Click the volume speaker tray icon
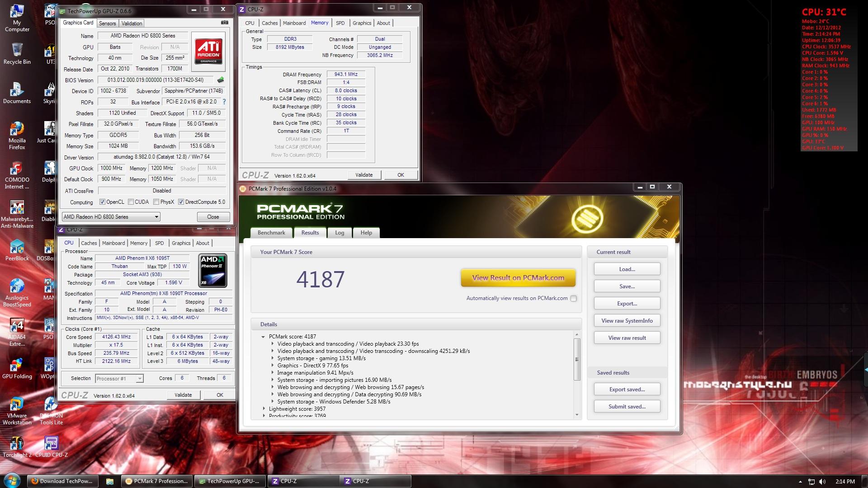The height and width of the screenshot is (488, 868). tap(822, 482)
